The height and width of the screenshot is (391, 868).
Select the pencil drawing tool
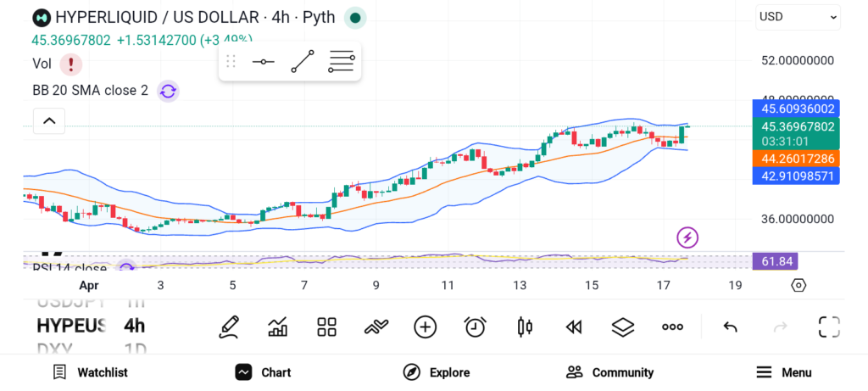[228, 327]
